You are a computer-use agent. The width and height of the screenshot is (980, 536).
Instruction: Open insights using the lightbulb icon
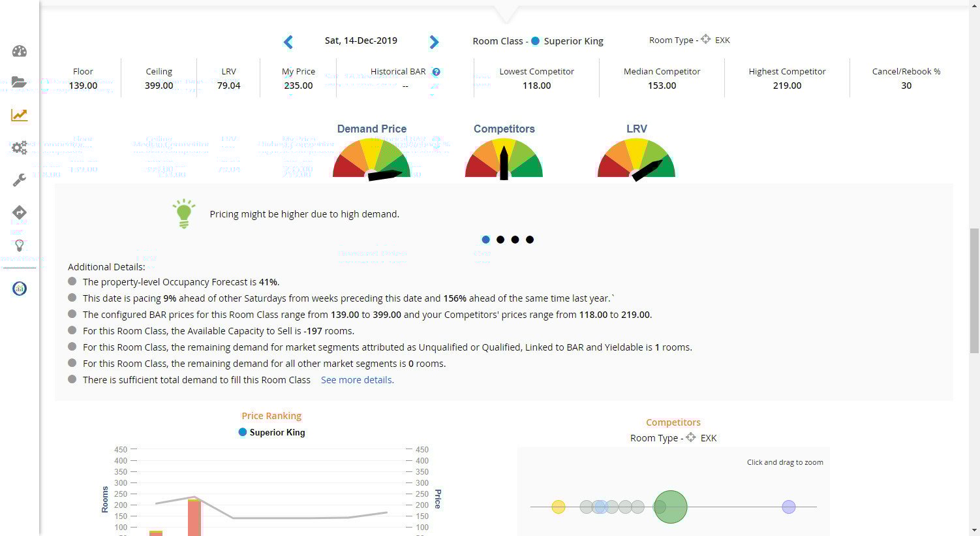[19, 245]
